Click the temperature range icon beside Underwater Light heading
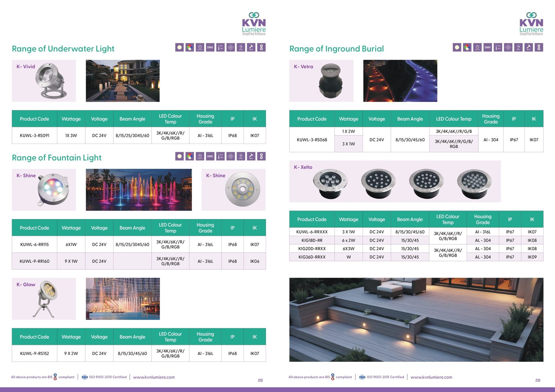 (221, 47)
